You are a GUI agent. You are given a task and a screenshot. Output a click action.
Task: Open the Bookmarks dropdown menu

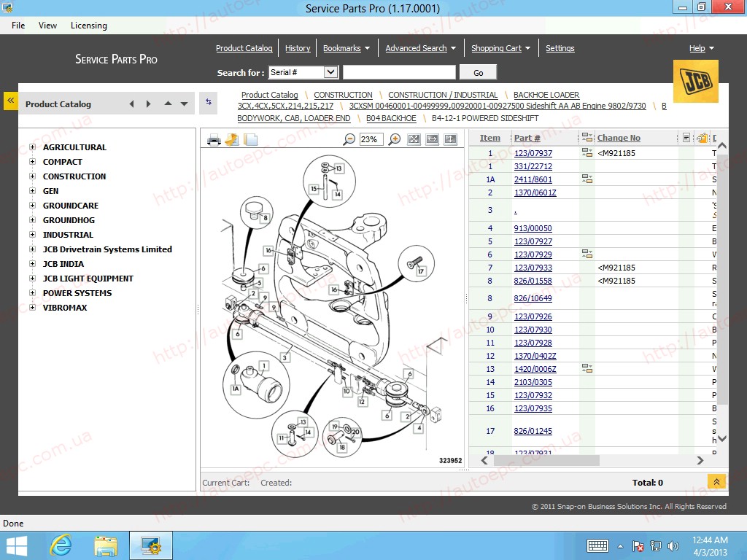point(347,48)
